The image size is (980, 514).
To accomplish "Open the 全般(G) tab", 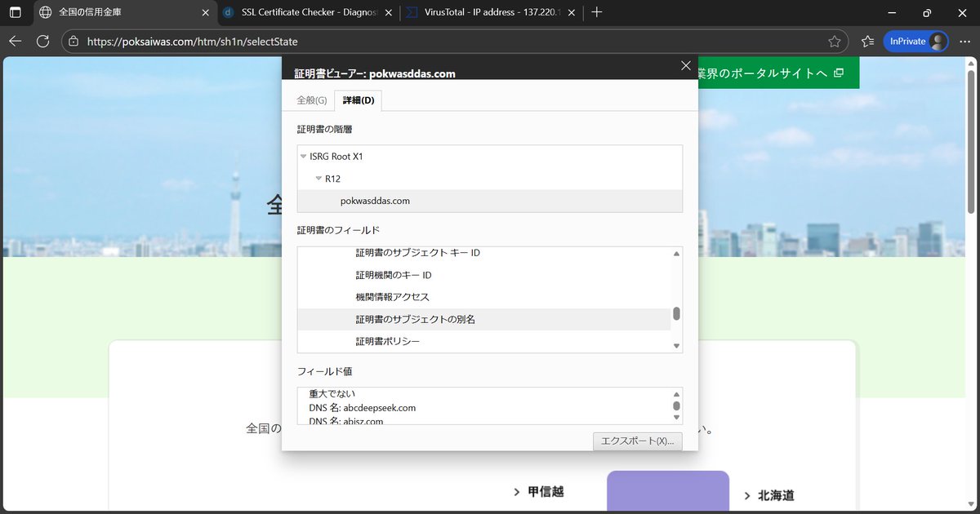I will [x=311, y=100].
